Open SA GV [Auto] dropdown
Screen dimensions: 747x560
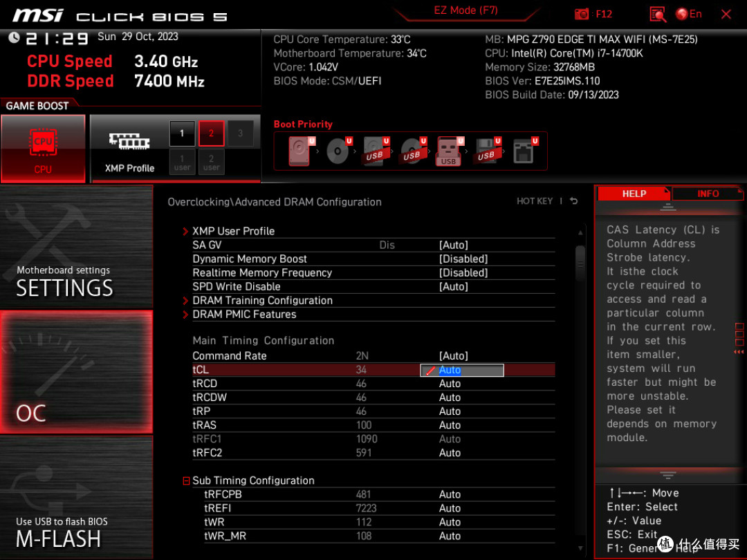click(454, 245)
